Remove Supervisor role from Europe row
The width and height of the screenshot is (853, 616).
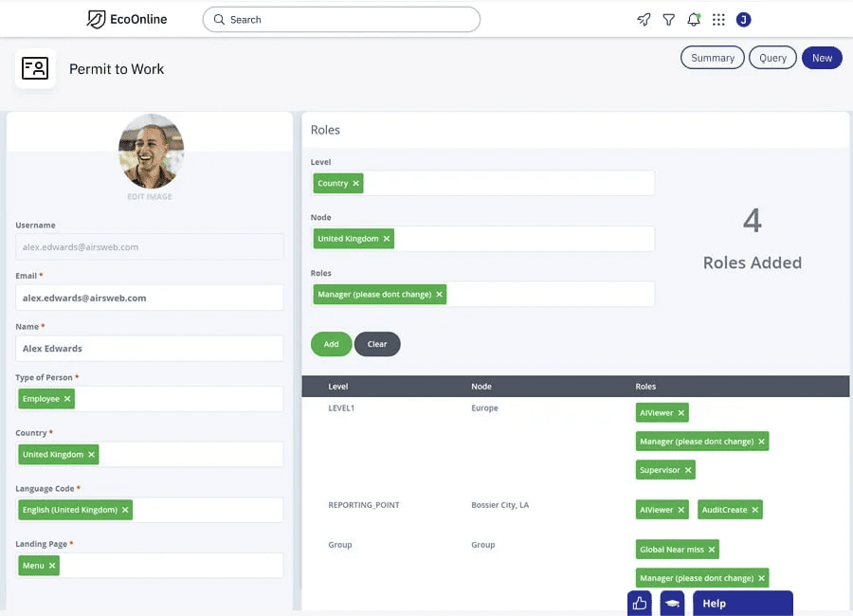coord(688,470)
